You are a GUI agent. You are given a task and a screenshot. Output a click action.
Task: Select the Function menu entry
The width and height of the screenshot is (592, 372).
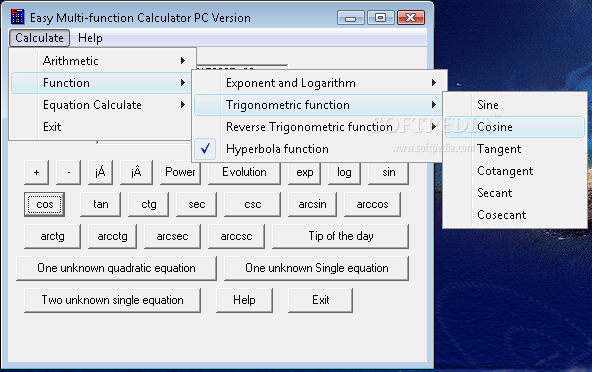click(x=102, y=83)
